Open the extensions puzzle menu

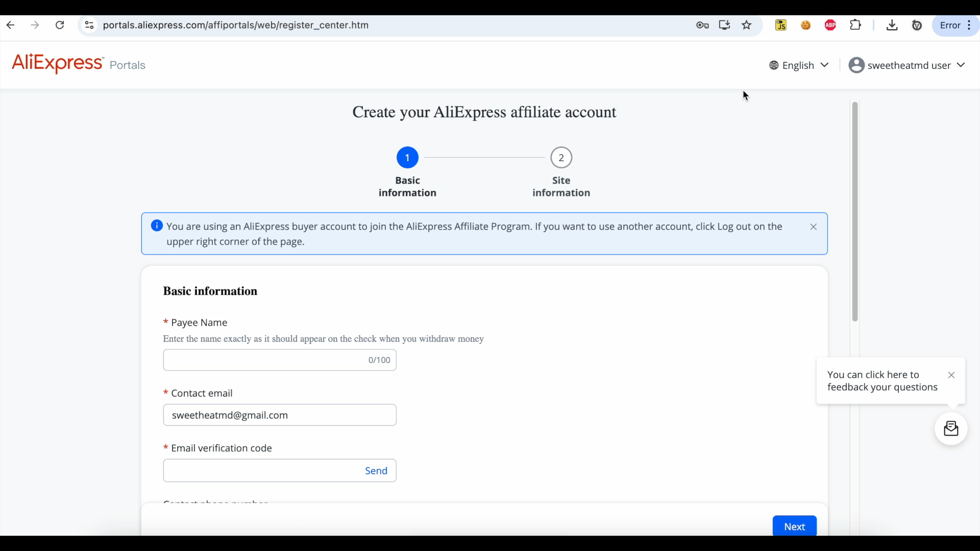(856, 25)
